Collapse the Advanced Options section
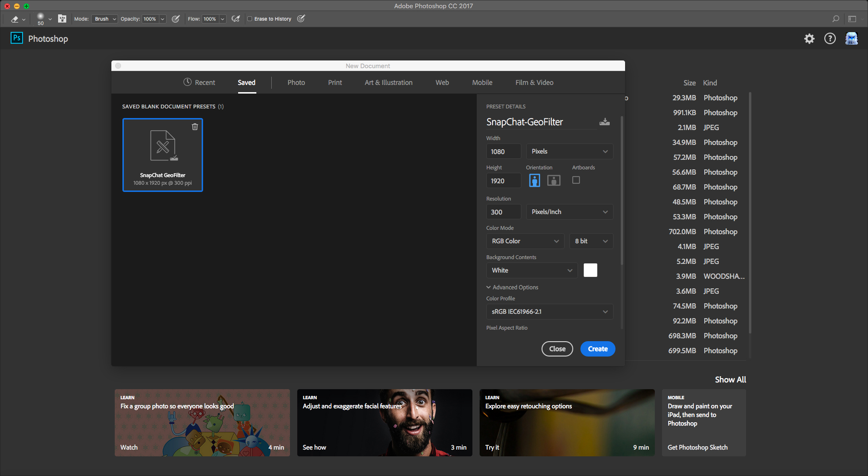868x476 pixels. pos(512,287)
